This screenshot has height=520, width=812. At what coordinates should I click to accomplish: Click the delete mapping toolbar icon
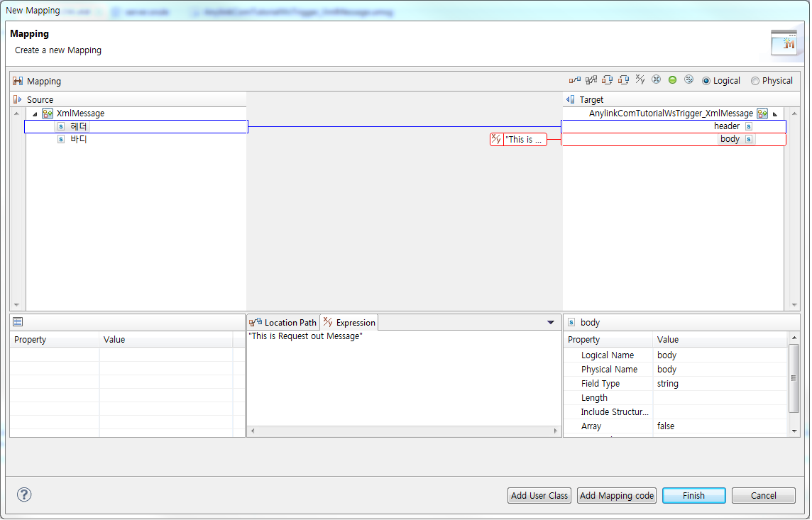(x=657, y=79)
